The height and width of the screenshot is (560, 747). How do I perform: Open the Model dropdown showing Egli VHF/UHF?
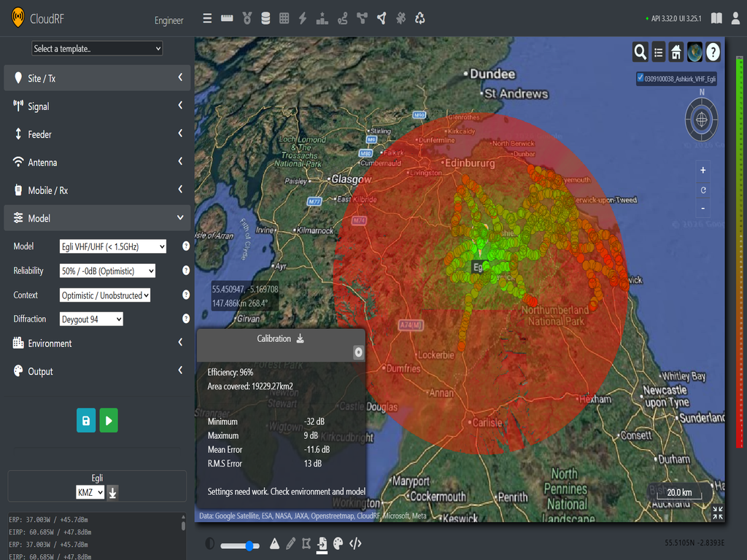[x=113, y=246]
